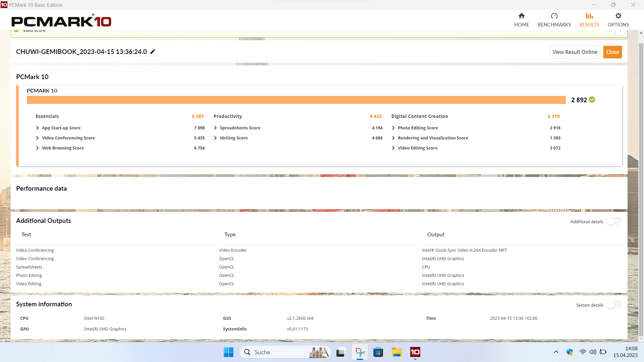Click the Productivity score 4 433

(x=376, y=116)
